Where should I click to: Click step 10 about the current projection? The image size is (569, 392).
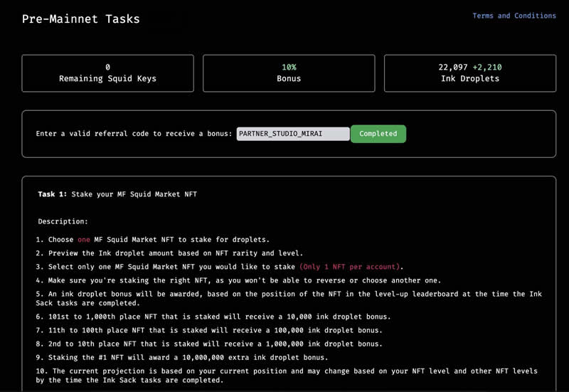(x=284, y=376)
